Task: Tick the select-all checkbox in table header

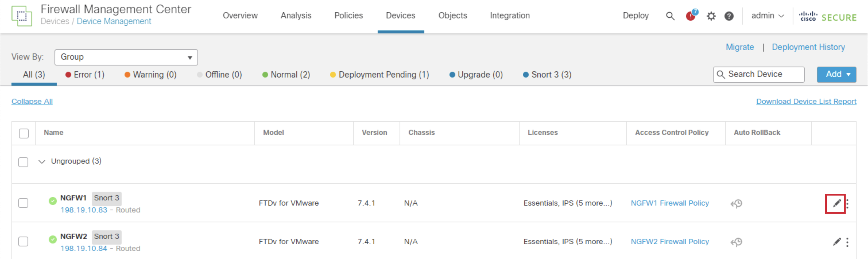Action: pyautogui.click(x=24, y=133)
